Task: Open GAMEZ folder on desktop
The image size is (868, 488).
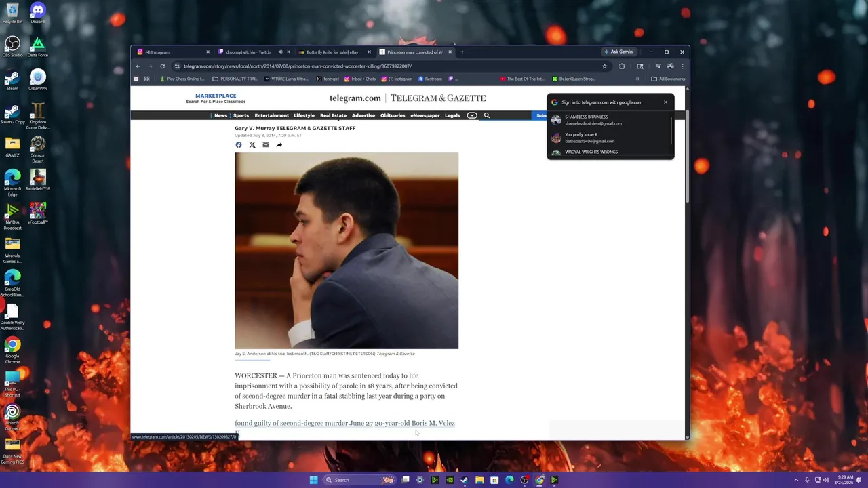Action: pyautogui.click(x=12, y=146)
